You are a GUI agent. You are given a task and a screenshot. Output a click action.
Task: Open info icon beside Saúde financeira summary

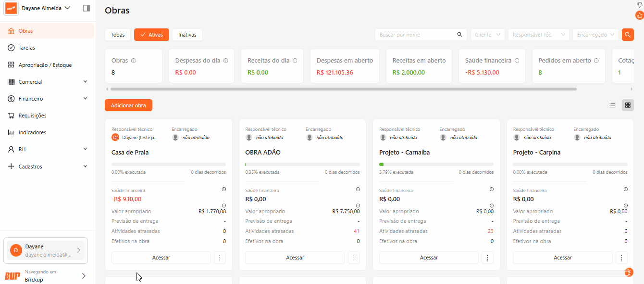tap(517, 61)
